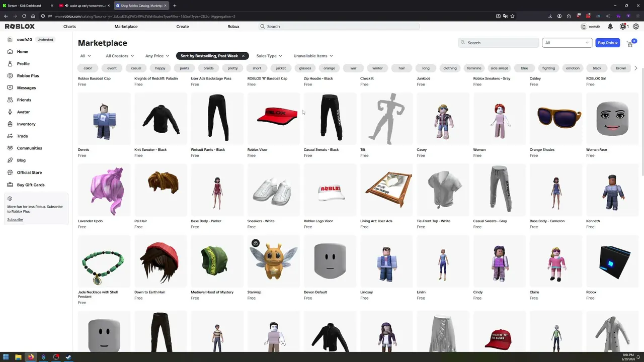Open the Woman Face item thumbnail
The height and width of the screenshot is (362, 644).
tap(612, 119)
